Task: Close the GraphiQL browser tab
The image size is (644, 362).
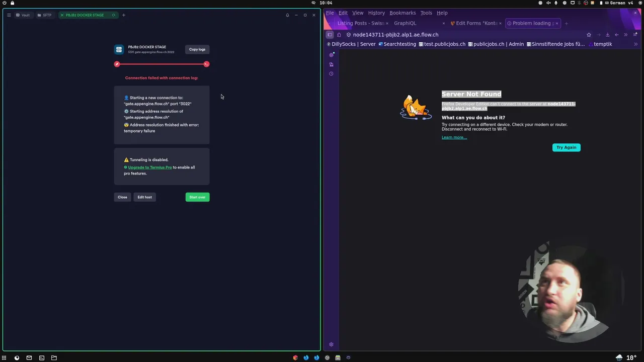Action: [443, 23]
